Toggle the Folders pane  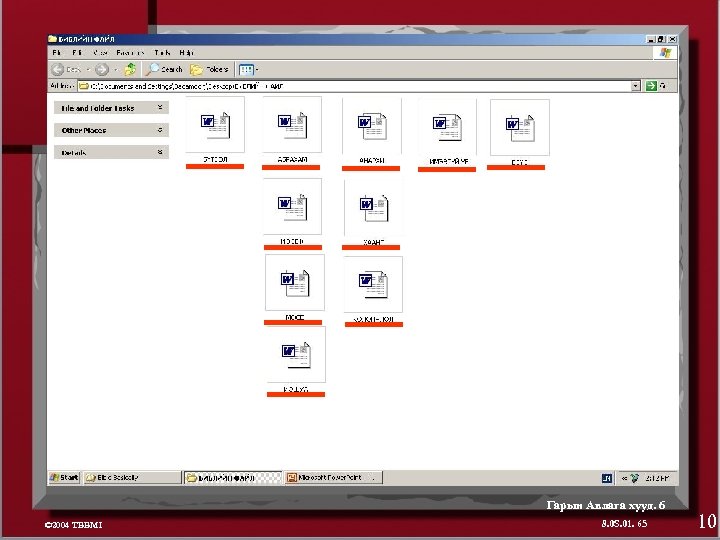(209, 69)
